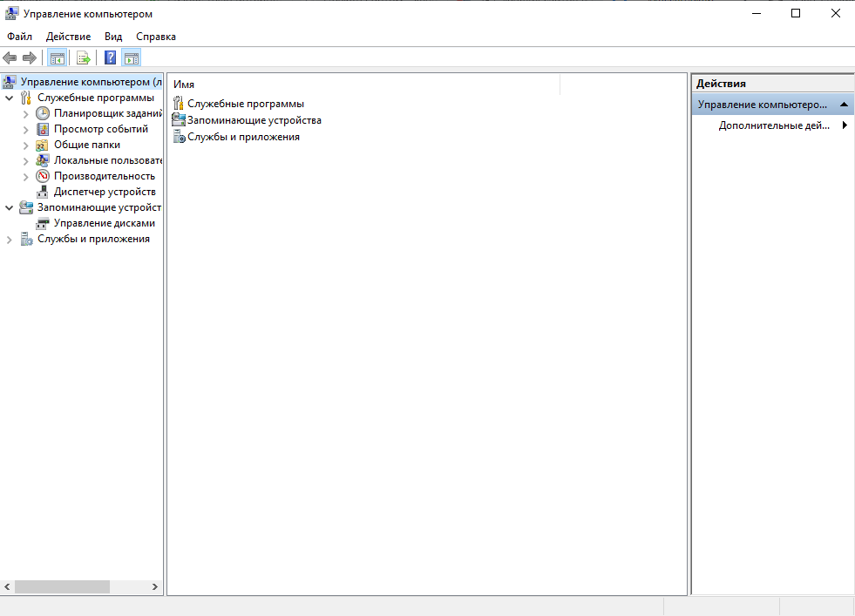Click the Имя column header
Screen dimensions: 855x616
click(x=363, y=85)
